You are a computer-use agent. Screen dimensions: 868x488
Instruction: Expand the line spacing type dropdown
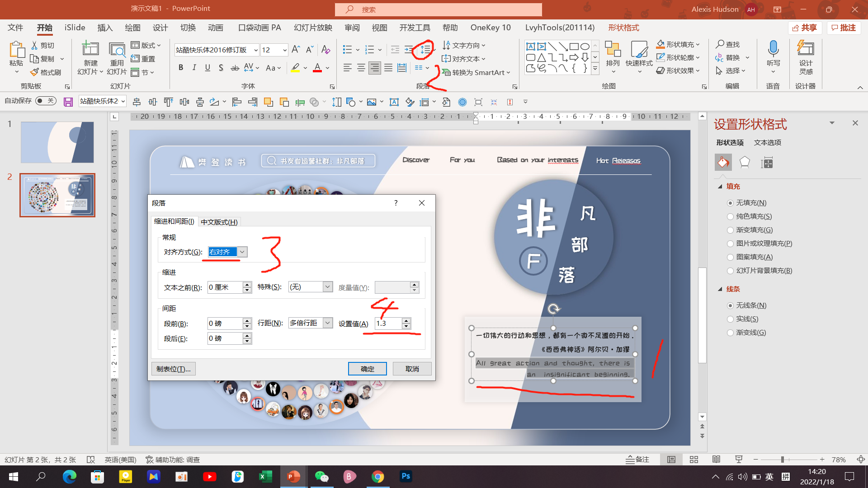pos(328,323)
